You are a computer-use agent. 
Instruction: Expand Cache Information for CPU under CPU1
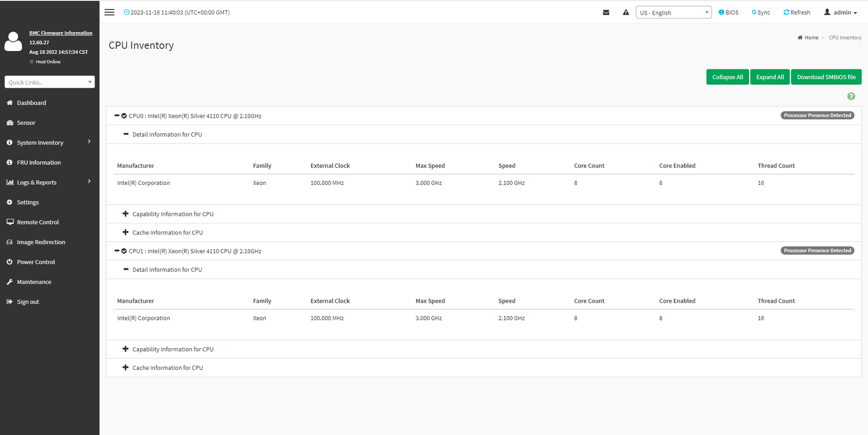point(125,367)
